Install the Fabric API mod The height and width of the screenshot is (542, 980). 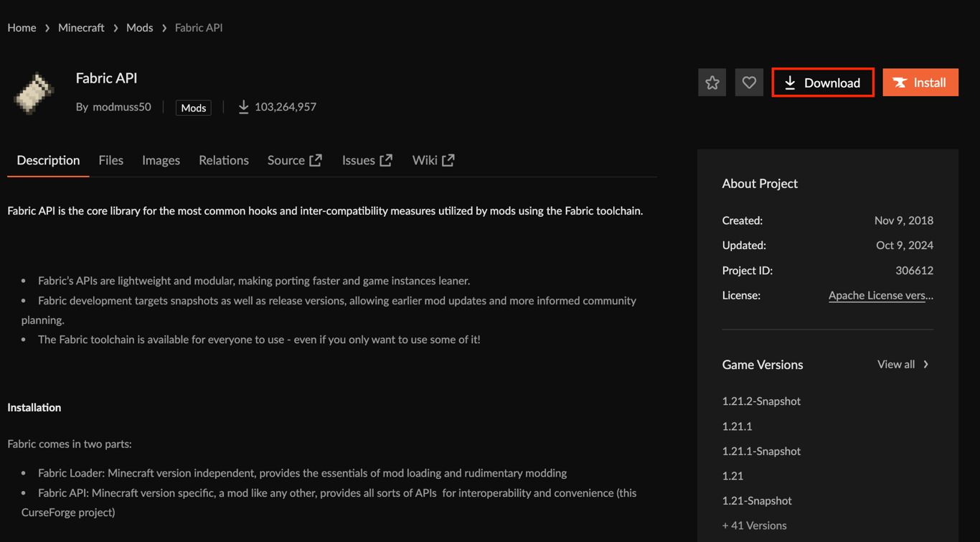click(920, 82)
